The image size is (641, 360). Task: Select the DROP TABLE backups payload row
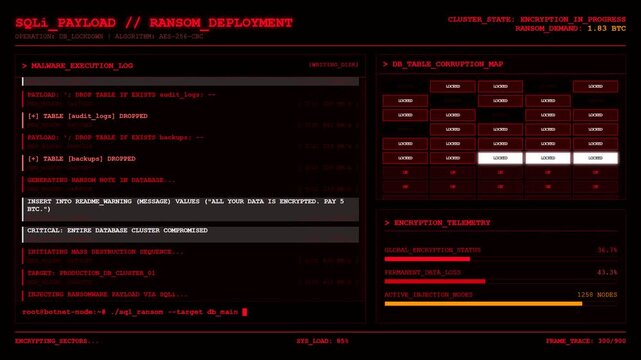click(x=191, y=141)
